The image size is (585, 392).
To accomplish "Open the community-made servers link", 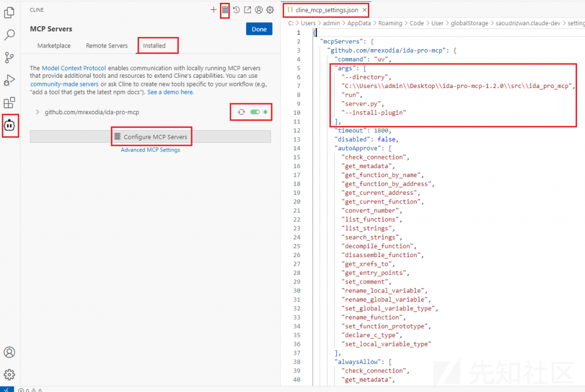I will pyautogui.click(x=65, y=84).
